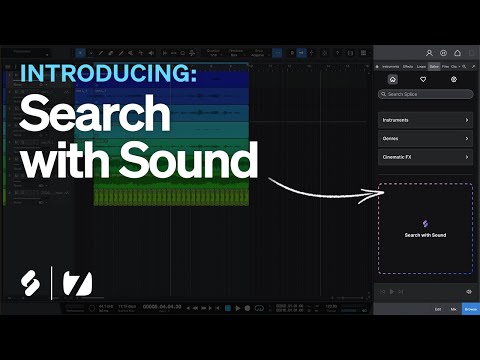
Task: Switch to the Files browser tab
Action: pyautogui.click(x=445, y=67)
